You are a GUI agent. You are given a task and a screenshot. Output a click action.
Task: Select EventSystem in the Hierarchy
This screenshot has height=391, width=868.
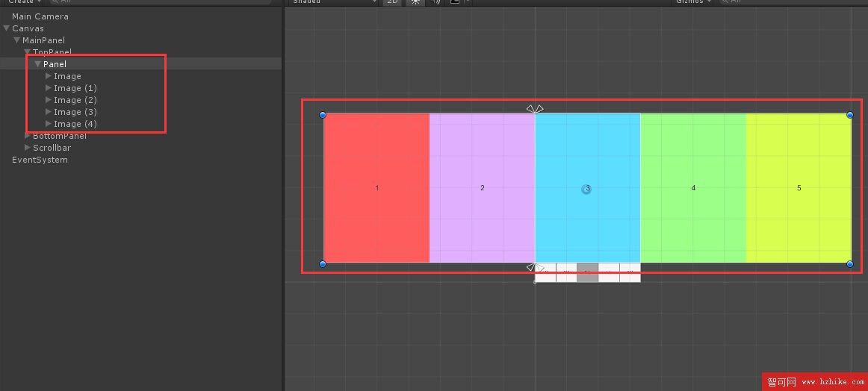tap(40, 160)
